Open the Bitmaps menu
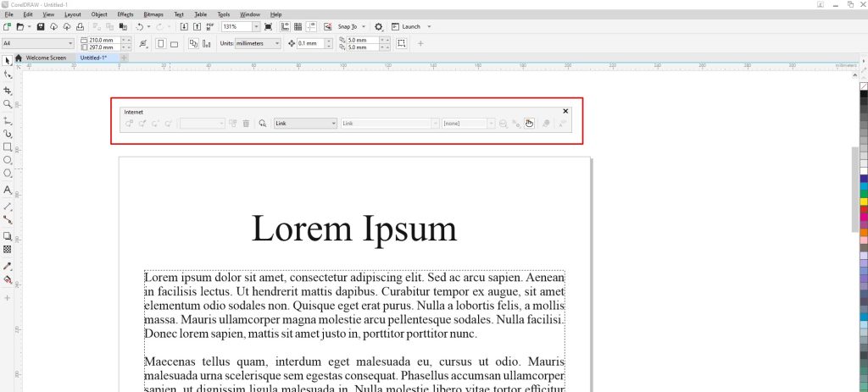The height and width of the screenshot is (392, 868). [x=153, y=14]
